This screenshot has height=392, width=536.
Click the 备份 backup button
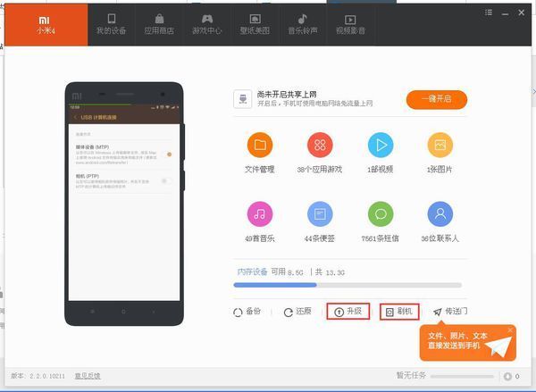click(x=247, y=312)
